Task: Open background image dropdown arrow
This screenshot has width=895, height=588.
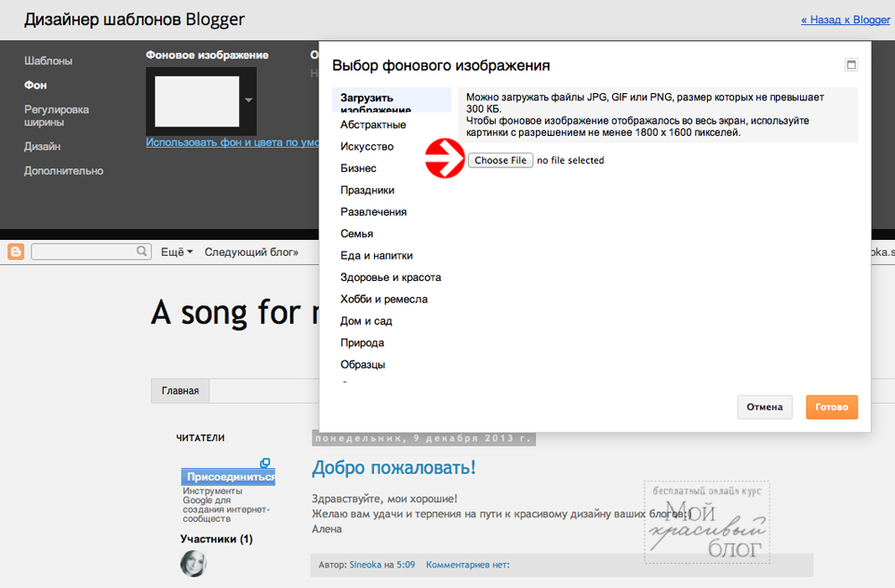Action: (x=248, y=100)
